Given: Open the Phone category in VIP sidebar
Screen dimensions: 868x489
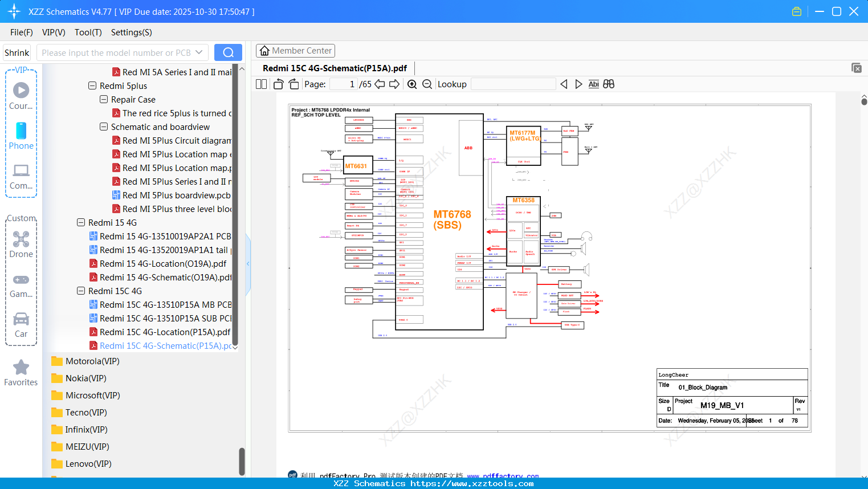Looking at the screenshot, I should [x=21, y=136].
